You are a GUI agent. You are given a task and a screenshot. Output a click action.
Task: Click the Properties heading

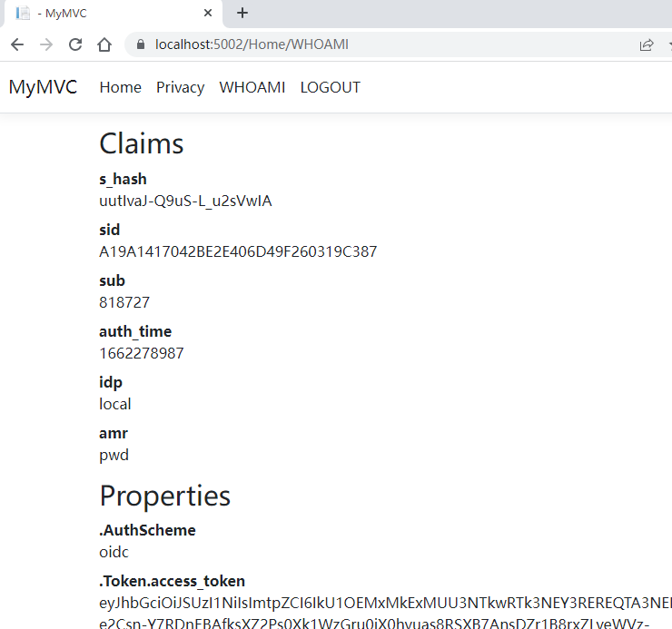164,496
